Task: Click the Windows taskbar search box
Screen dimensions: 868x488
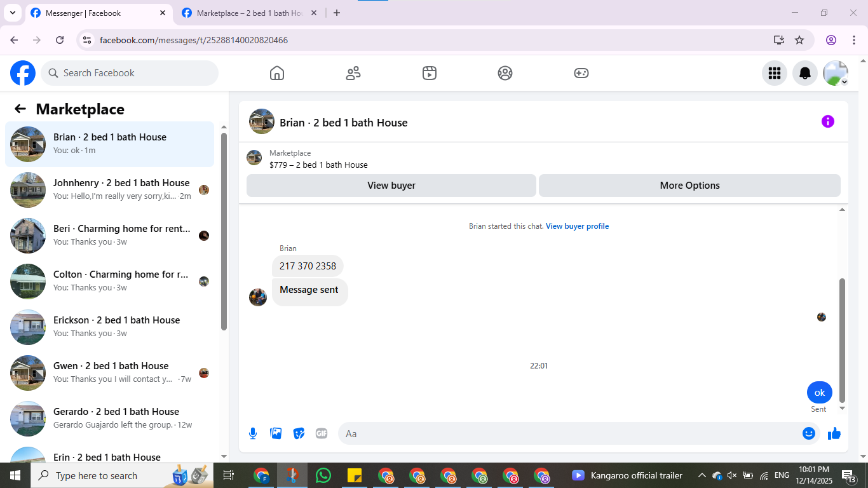Action: click(x=121, y=475)
